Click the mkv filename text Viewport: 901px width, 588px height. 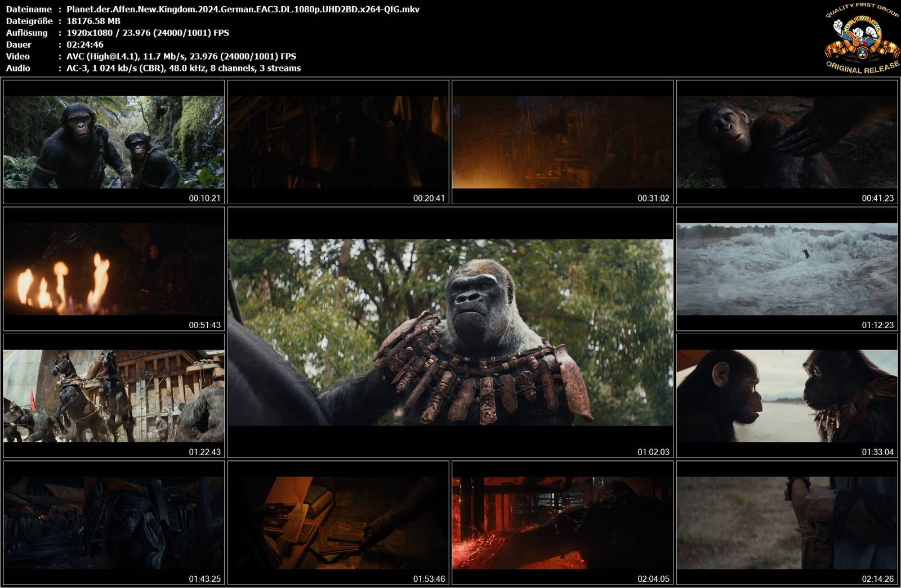click(x=243, y=9)
